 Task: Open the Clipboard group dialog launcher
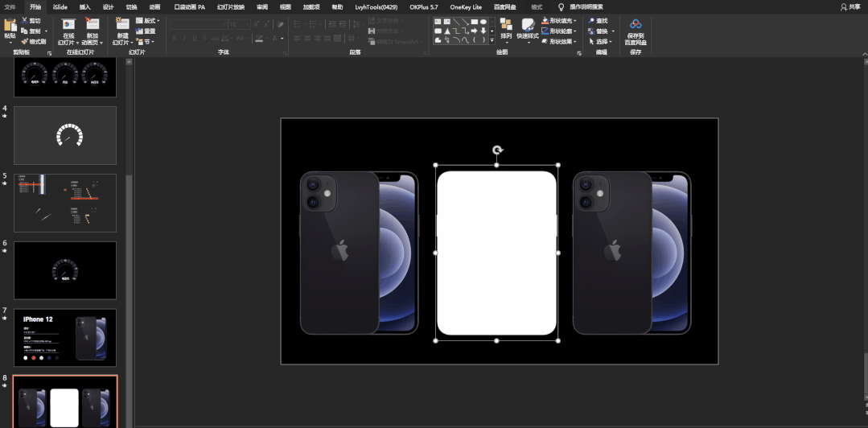[x=49, y=52]
